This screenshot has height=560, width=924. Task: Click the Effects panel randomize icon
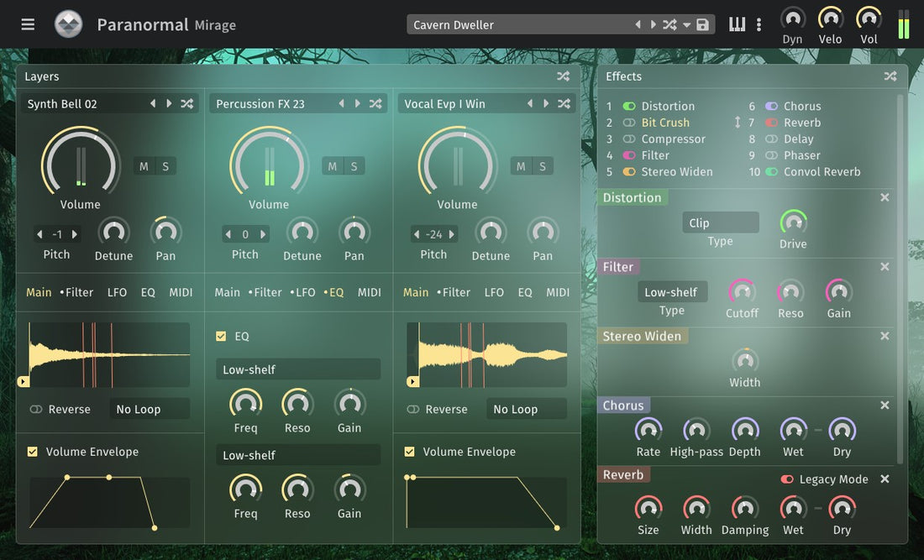[890, 76]
